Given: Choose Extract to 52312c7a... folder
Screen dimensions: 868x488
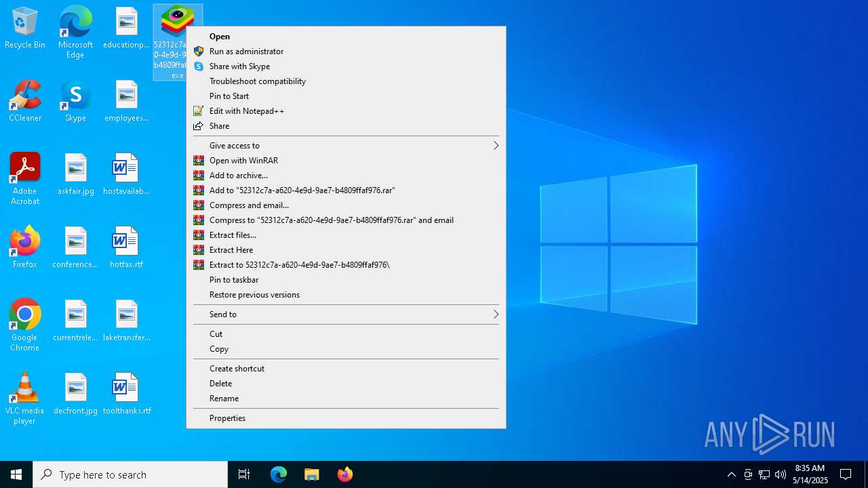Looking at the screenshot, I should (x=346, y=265).
